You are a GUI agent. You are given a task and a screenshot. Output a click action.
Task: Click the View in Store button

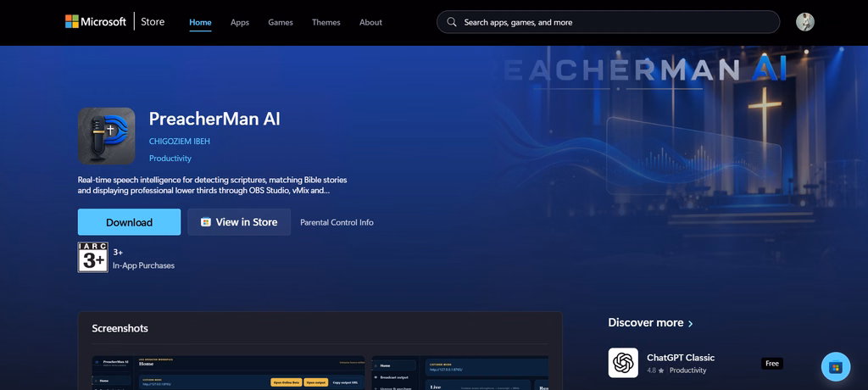point(239,222)
